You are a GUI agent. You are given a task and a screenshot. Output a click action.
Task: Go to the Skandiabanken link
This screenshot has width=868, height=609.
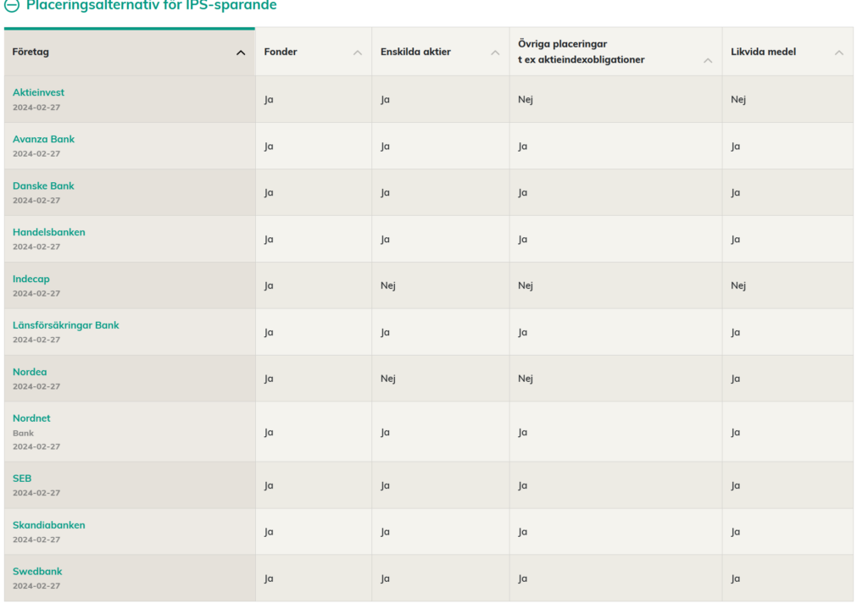pos(48,525)
